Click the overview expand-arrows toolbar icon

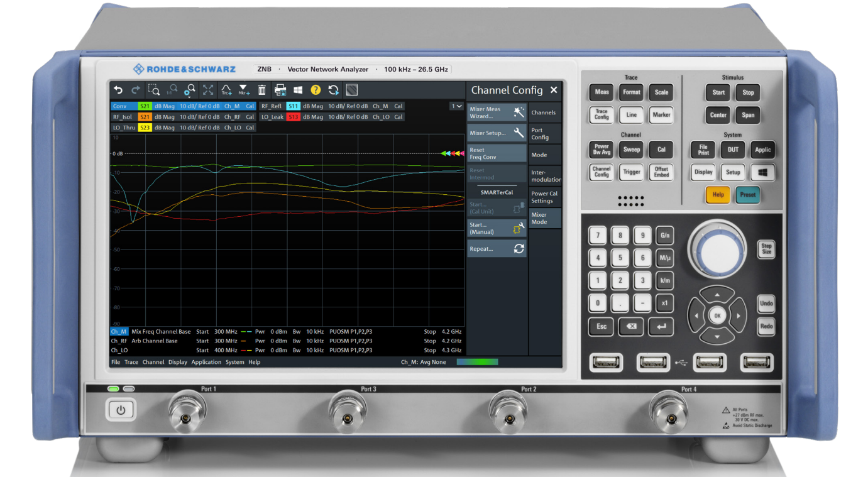(x=208, y=90)
